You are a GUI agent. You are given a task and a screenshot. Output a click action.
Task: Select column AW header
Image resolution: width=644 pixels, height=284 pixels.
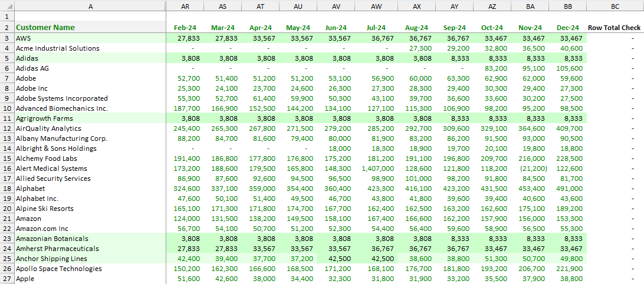pyautogui.click(x=377, y=6)
